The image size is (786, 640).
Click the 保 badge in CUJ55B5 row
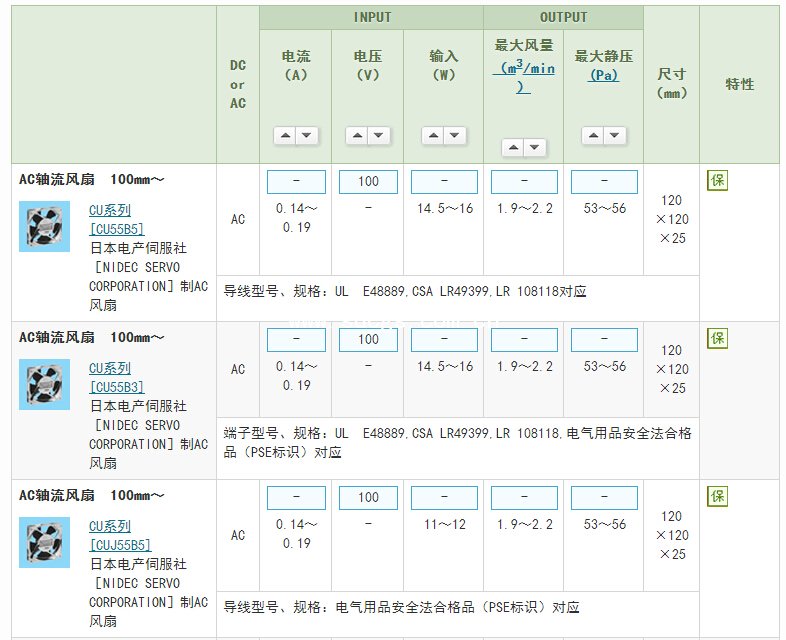(717, 496)
